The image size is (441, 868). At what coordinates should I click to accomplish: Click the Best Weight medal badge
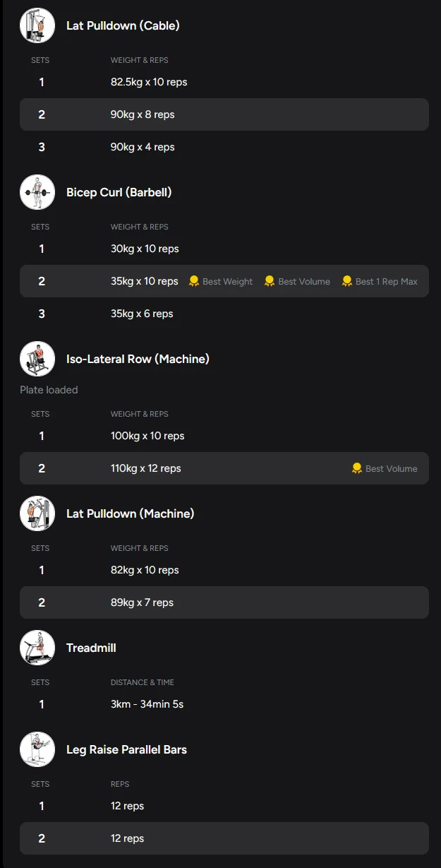click(x=194, y=281)
